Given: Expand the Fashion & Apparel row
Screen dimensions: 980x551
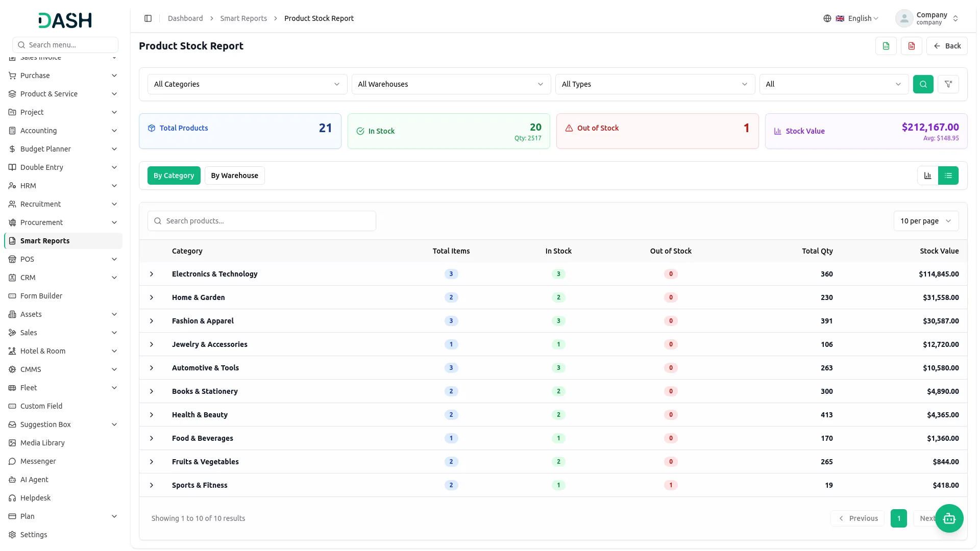Looking at the screenshot, I should [x=152, y=321].
